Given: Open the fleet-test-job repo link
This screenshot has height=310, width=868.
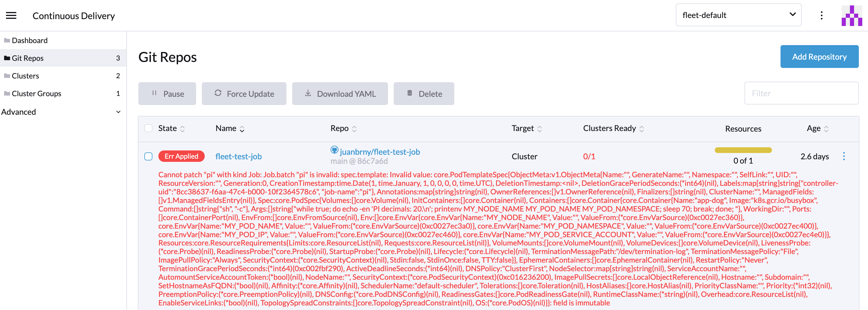Looking at the screenshot, I should point(238,156).
